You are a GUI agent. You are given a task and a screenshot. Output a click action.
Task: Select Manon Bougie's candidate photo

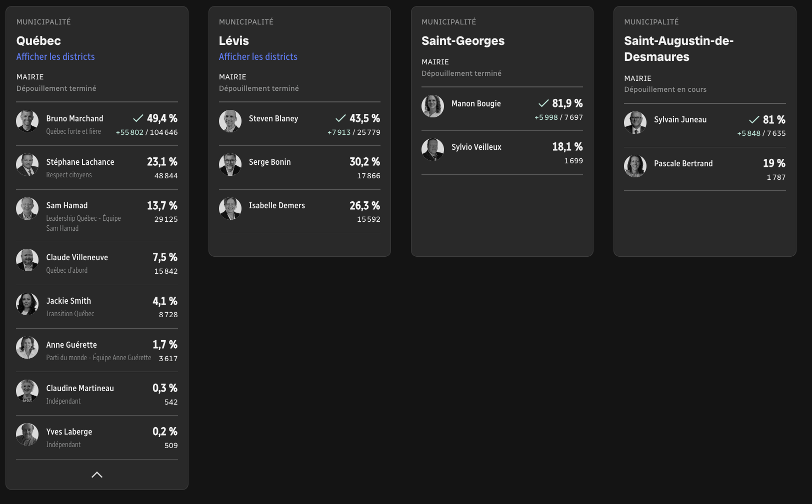pyautogui.click(x=432, y=106)
